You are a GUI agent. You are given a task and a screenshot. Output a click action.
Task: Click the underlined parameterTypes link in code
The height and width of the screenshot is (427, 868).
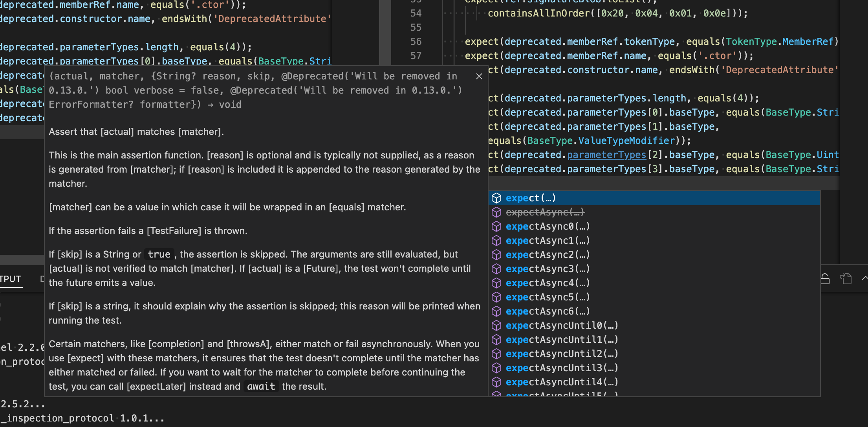tap(606, 155)
